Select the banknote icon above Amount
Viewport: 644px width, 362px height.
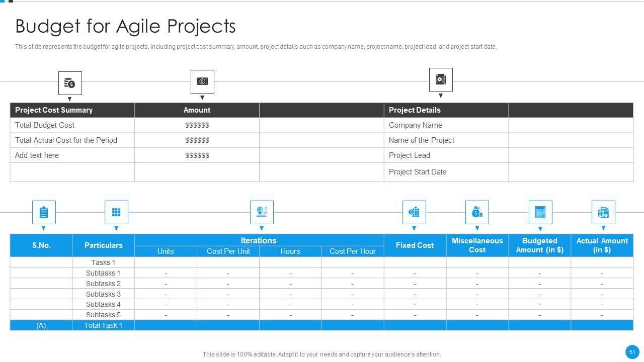[202, 81]
